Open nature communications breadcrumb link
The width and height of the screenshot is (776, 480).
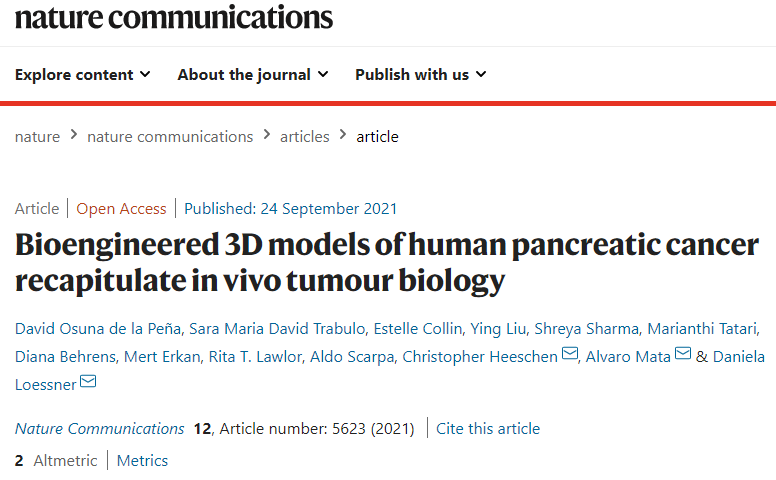click(170, 137)
